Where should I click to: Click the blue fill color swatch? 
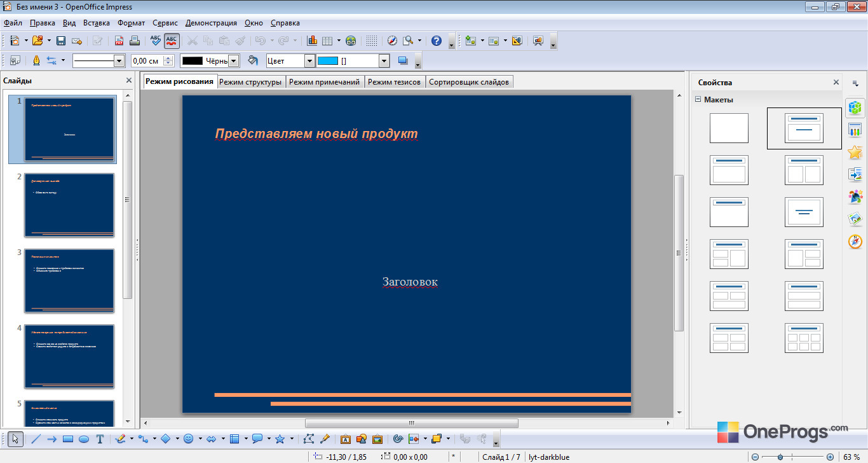click(x=328, y=60)
